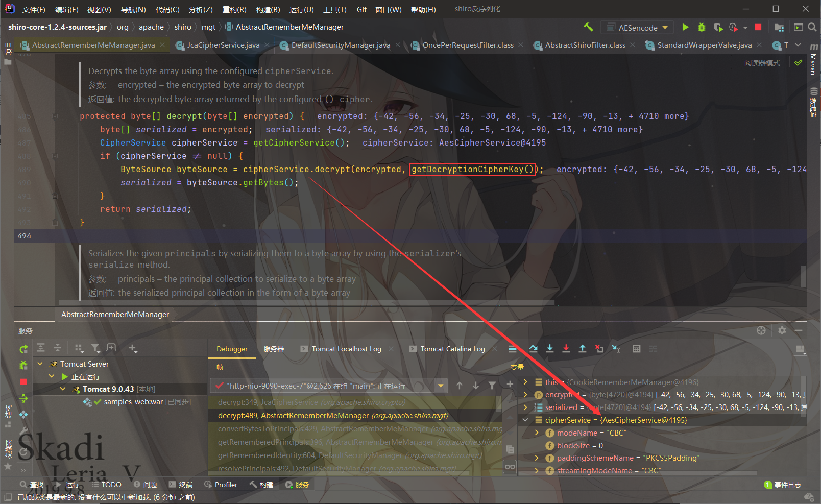Open project structure folder icon

click(x=779, y=27)
